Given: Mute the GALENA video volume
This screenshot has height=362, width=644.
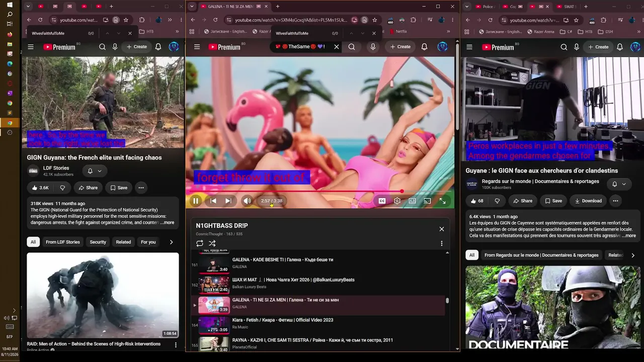Looking at the screenshot, I should coord(247,201).
